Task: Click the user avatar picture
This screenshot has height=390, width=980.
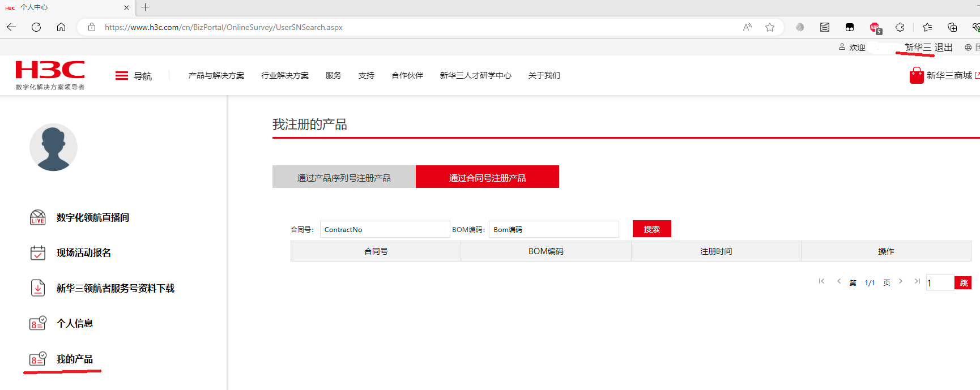Action: 53,147
